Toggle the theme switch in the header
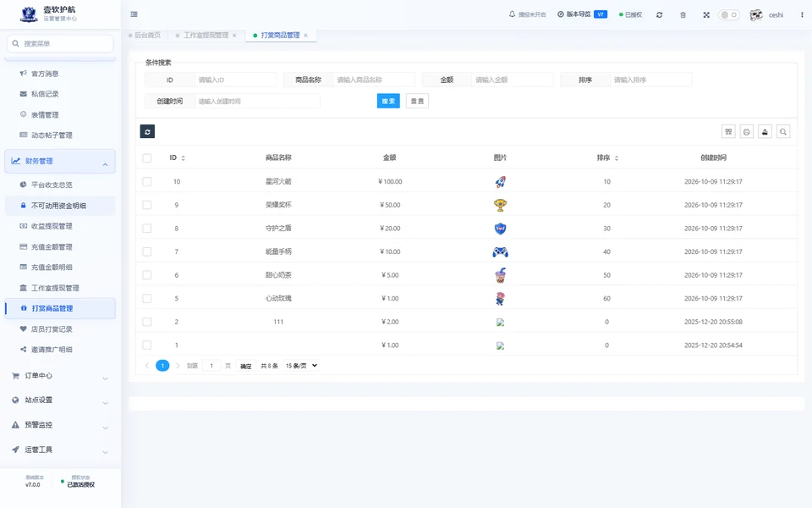The height and width of the screenshot is (508, 812). coord(728,15)
